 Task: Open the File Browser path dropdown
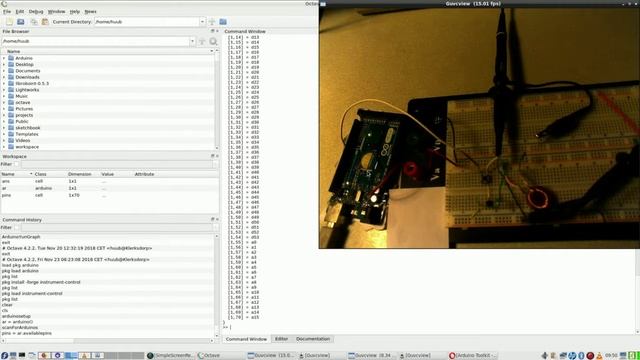coord(192,41)
